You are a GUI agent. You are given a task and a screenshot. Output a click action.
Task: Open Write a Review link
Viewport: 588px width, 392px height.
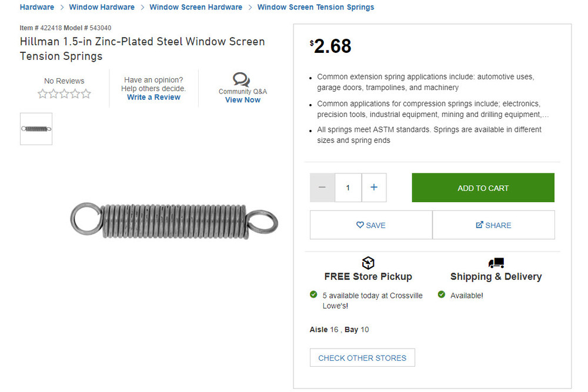click(x=153, y=97)
